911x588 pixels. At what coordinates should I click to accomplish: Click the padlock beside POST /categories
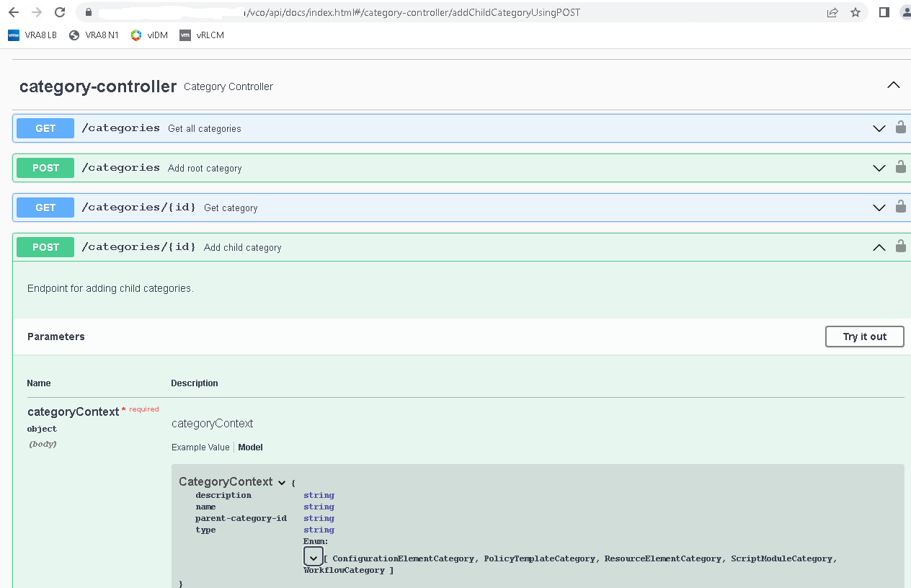click(900, 167)
